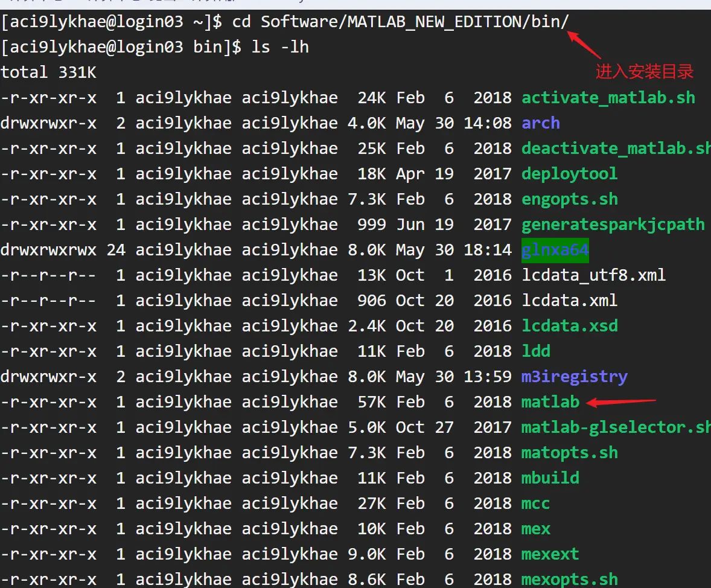
Task: Select the lcdata_utf8.xml filename
Action: [x=593, y=275]
